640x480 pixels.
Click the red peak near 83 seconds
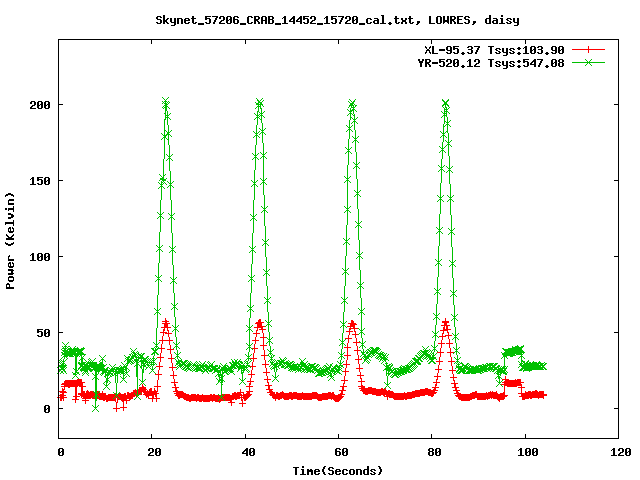tap(446, 323)
